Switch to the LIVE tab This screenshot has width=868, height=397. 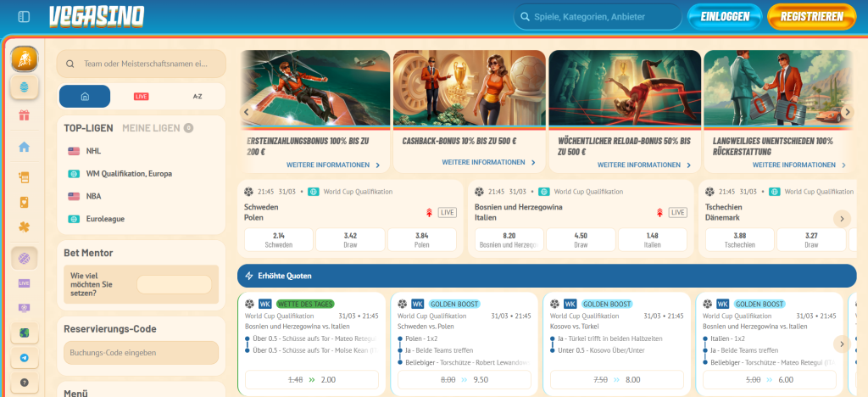click(142, 97)
